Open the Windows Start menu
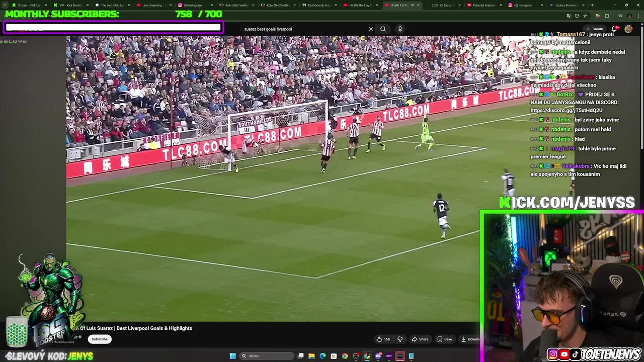The width and height of the screenshot is (644, 362). coord(232,356)
